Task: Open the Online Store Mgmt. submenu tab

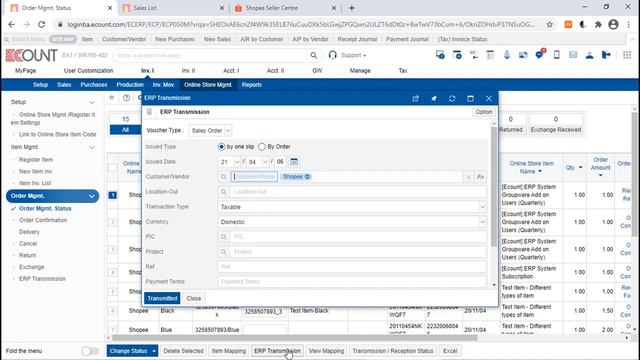Action: point(208,85)
